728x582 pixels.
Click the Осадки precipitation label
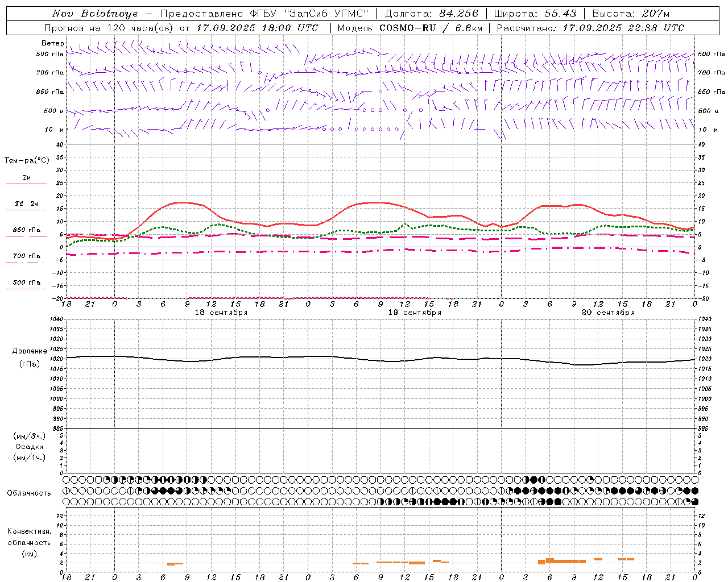[29, 447]
